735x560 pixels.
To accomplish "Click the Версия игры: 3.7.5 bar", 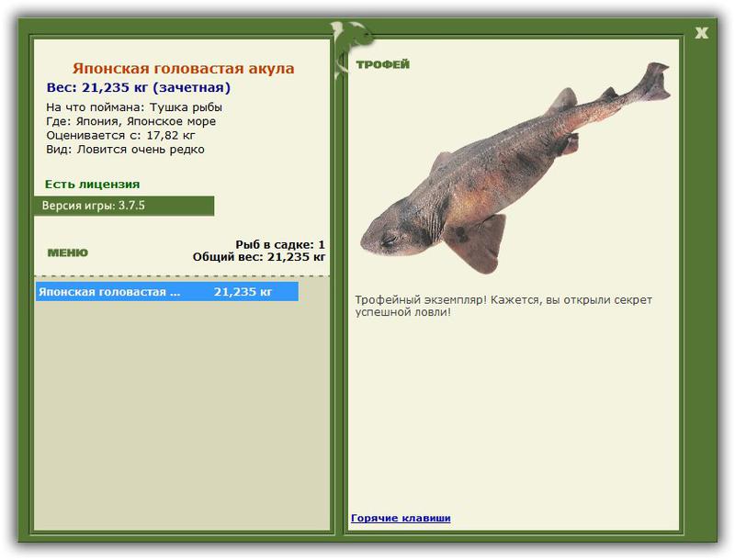I will [124, 206].
